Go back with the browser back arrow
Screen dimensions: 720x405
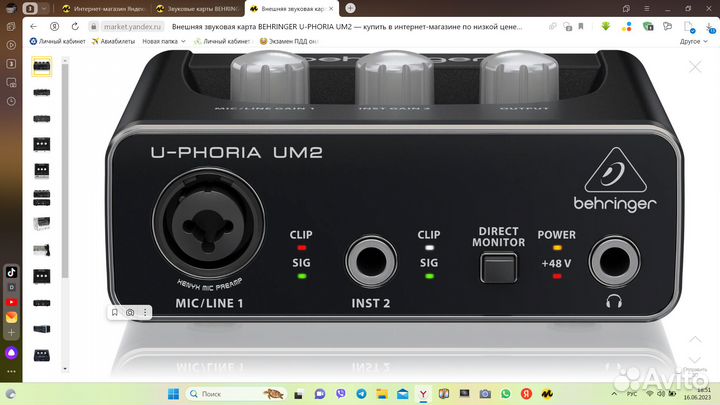34,27
